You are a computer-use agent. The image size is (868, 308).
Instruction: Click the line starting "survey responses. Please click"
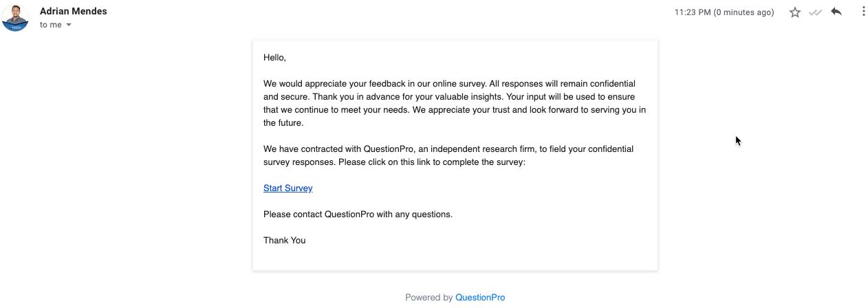pos(394,162)
